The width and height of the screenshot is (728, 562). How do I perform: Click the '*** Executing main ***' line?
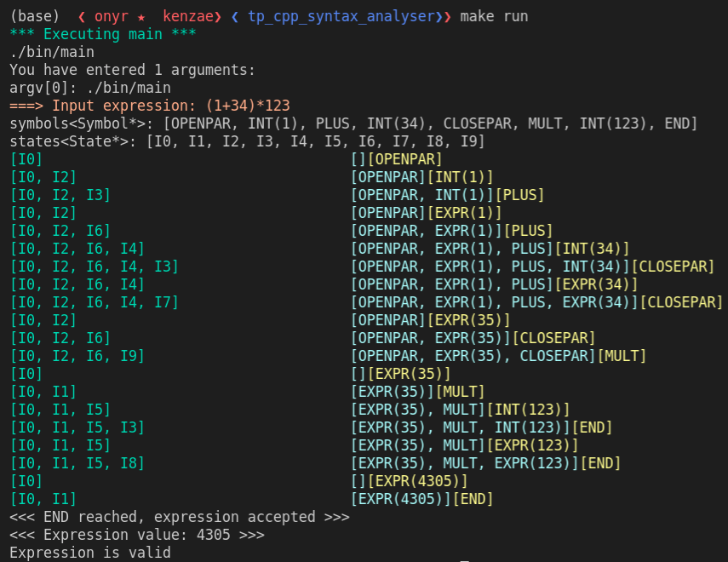(x=103, y=34)
